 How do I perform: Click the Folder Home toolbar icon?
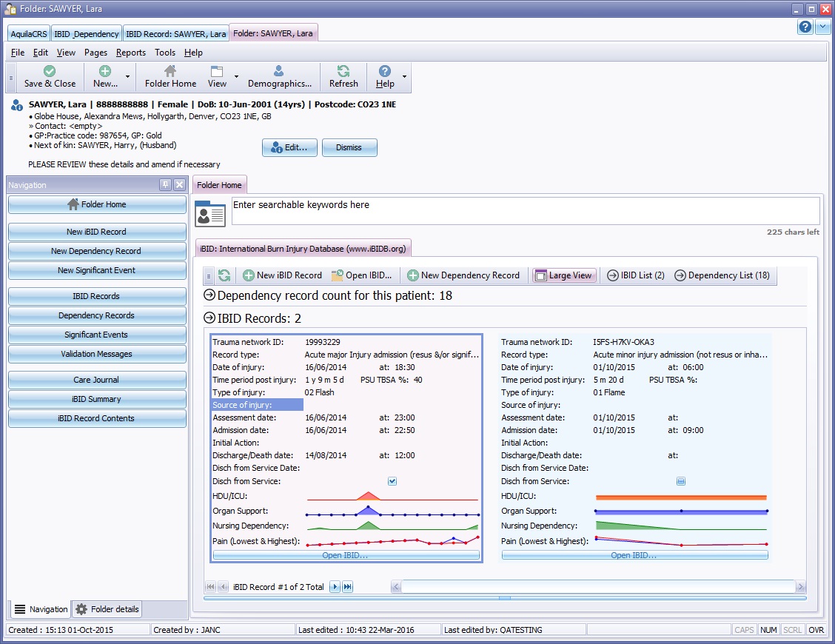point(170,72)
